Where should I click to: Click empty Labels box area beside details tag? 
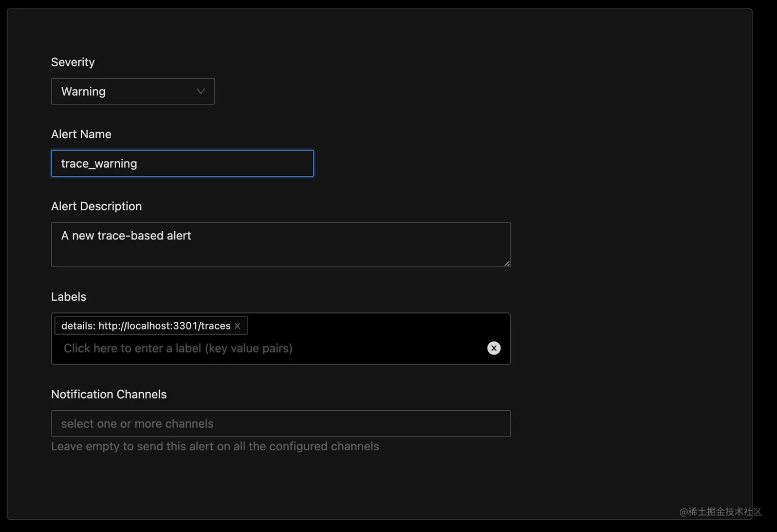[x=375, y=326]
